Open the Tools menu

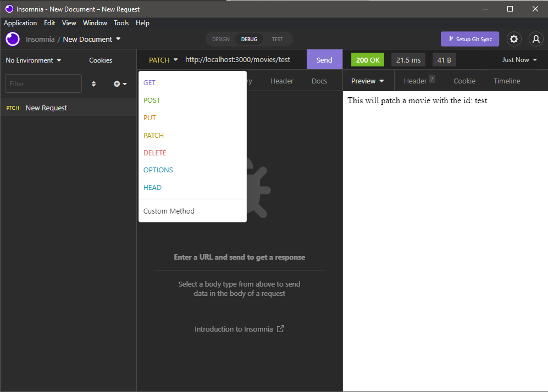(121, 23)
